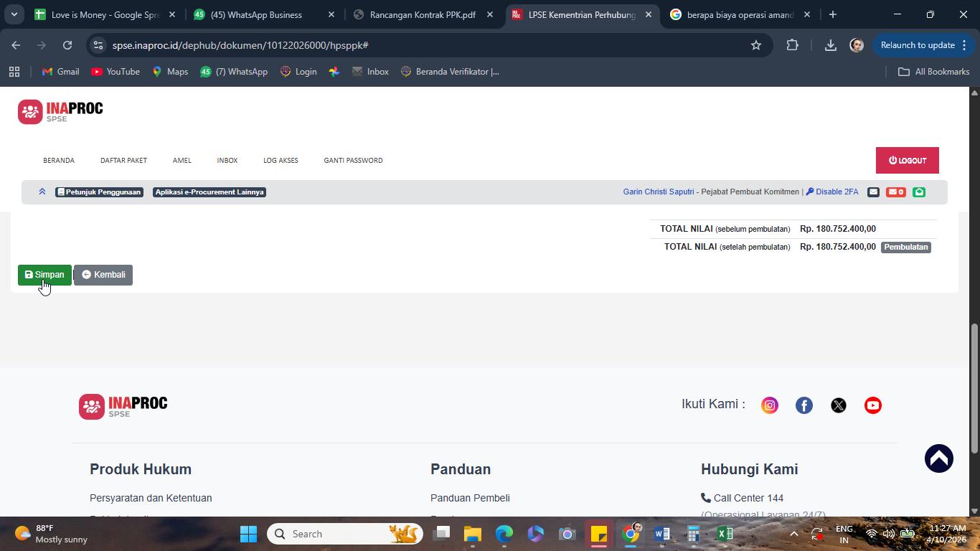This screenshot has height=551, width=980.
Task: Open the Instagram social icon
Action: coord(770,405)
